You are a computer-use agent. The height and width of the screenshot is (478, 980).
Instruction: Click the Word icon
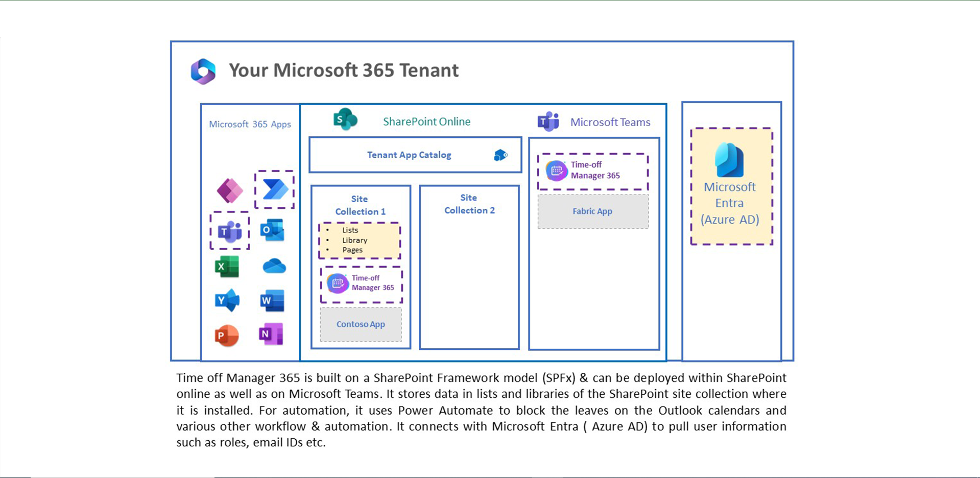(272, 300)
